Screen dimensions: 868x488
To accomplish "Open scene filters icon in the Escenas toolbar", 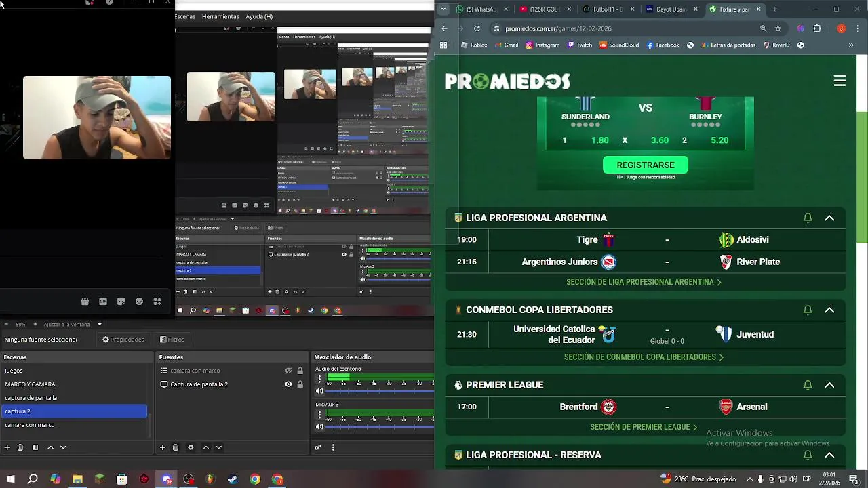I will click(x=35, y=447).
